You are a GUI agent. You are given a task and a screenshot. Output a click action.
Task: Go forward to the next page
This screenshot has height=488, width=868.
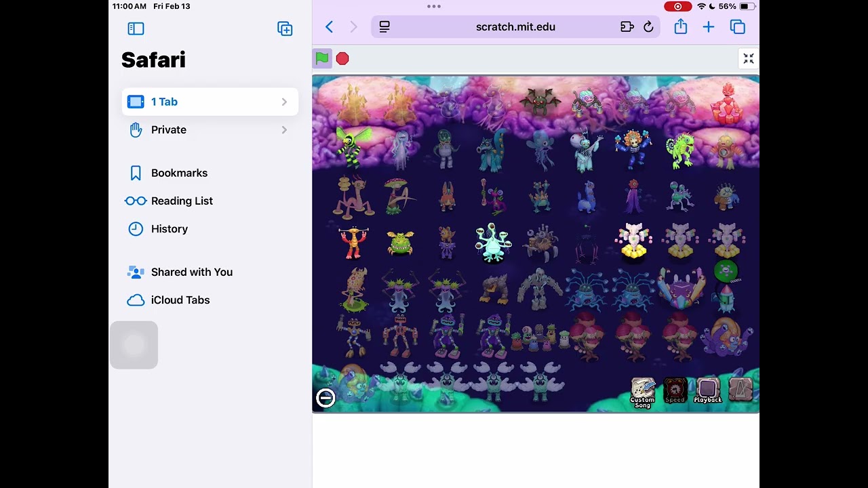(353, 27)
